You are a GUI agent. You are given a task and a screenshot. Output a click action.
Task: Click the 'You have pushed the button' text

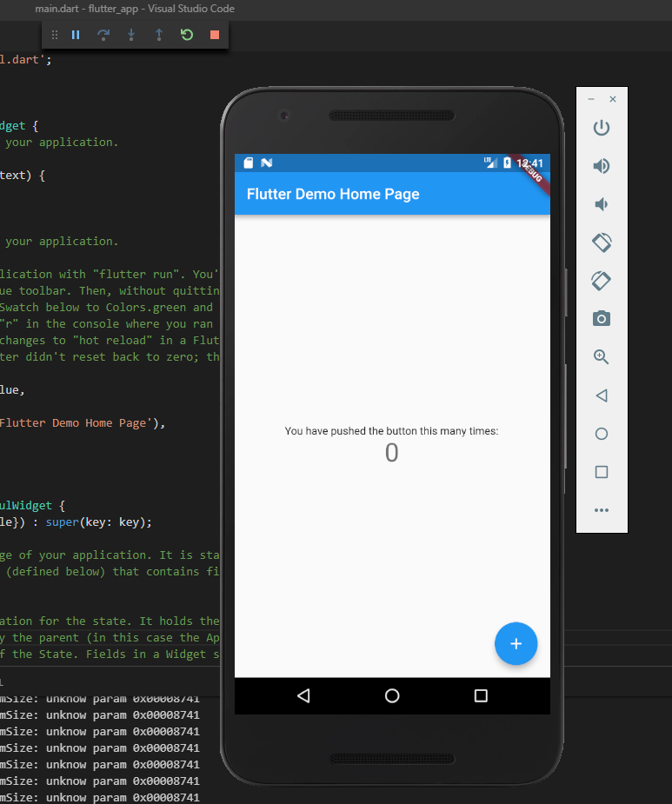pyautogui.click(x=391, y=431)
